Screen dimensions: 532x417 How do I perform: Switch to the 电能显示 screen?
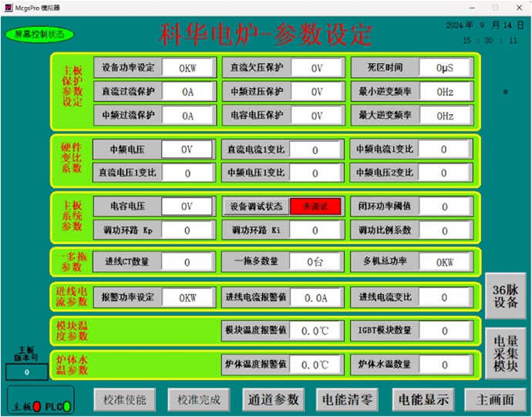point(422,399)
